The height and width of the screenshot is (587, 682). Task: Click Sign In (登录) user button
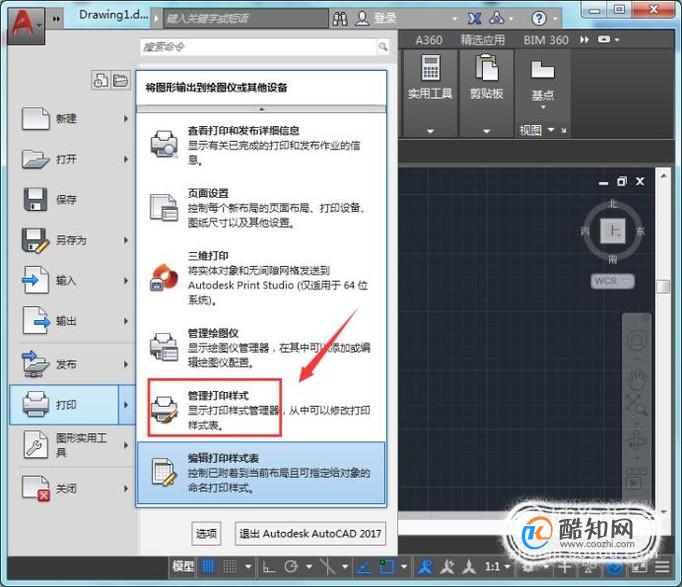(x=376, y=18)
